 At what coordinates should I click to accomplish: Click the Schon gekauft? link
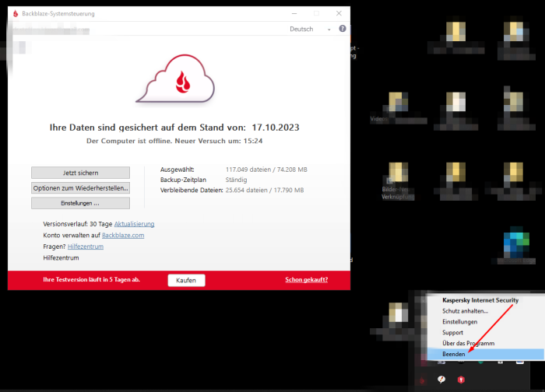click(306, 279)
